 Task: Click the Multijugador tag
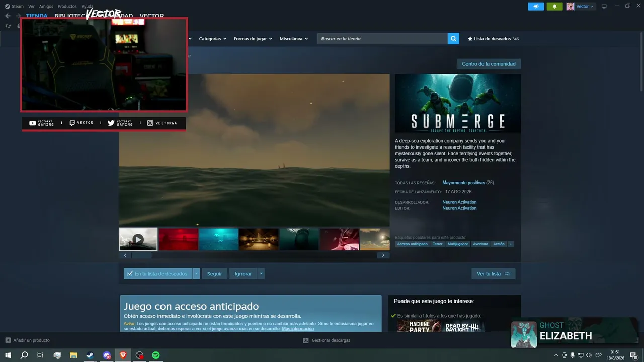tap(458, 244)
